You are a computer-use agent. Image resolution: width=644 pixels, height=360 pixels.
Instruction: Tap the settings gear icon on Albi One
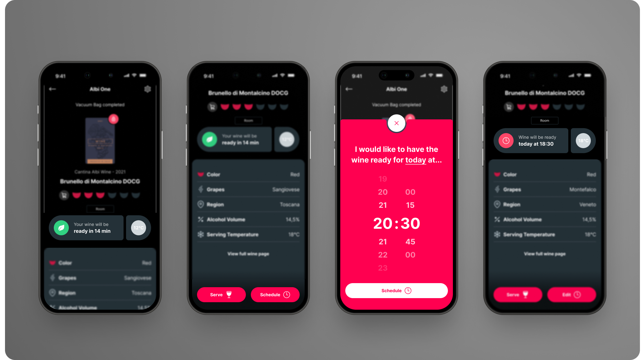click(x=148, y=89)
